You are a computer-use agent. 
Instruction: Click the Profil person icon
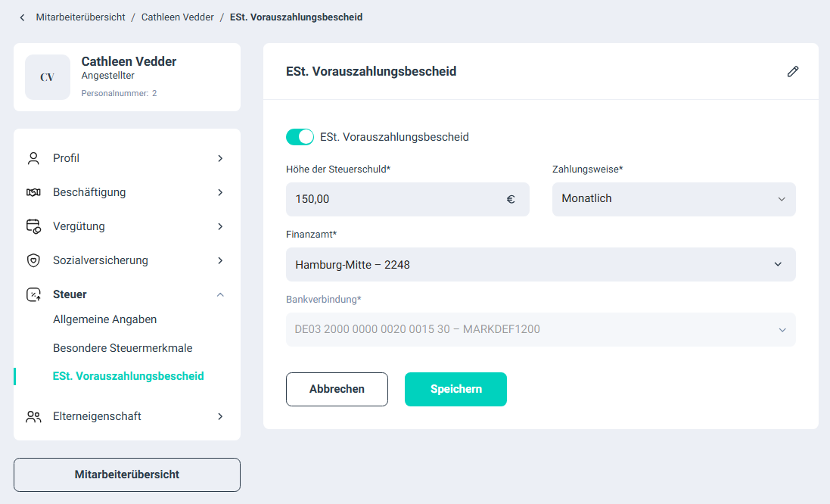(33, 158)
